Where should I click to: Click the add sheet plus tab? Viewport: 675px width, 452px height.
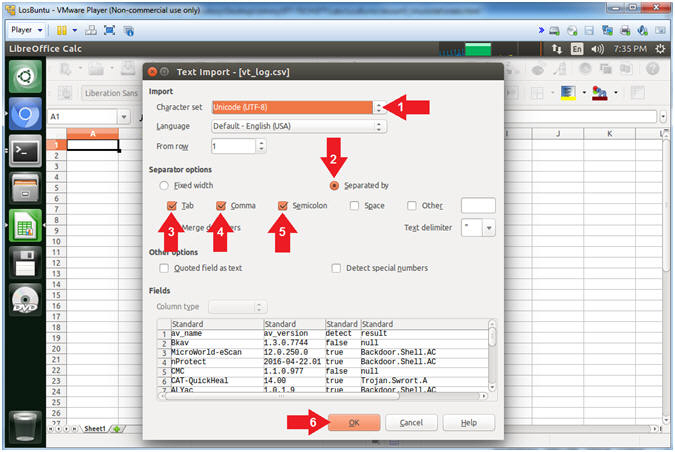[117, 429]
